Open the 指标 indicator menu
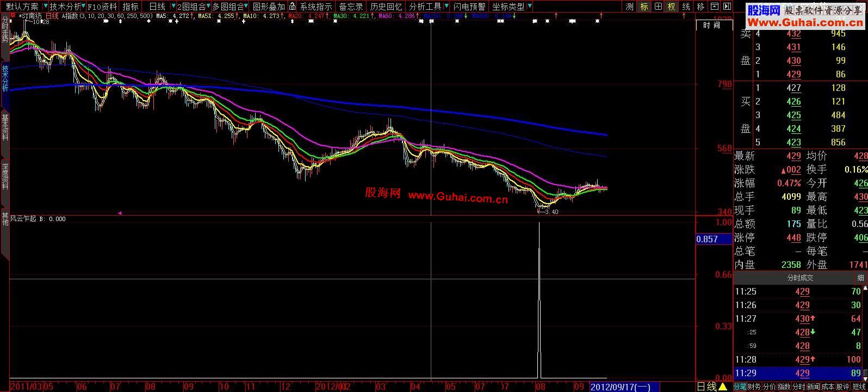Viewport: 868px width, 392px height. (131, 7)
